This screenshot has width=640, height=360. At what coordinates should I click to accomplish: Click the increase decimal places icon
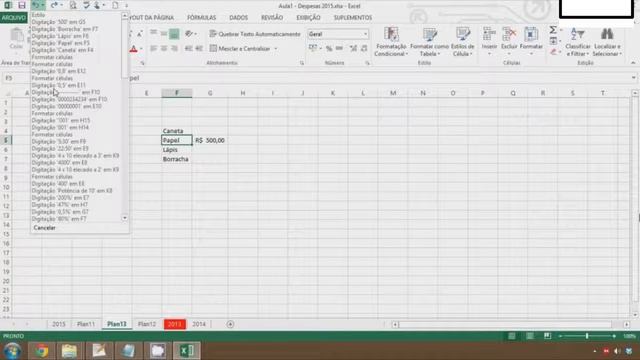point(353,49)
